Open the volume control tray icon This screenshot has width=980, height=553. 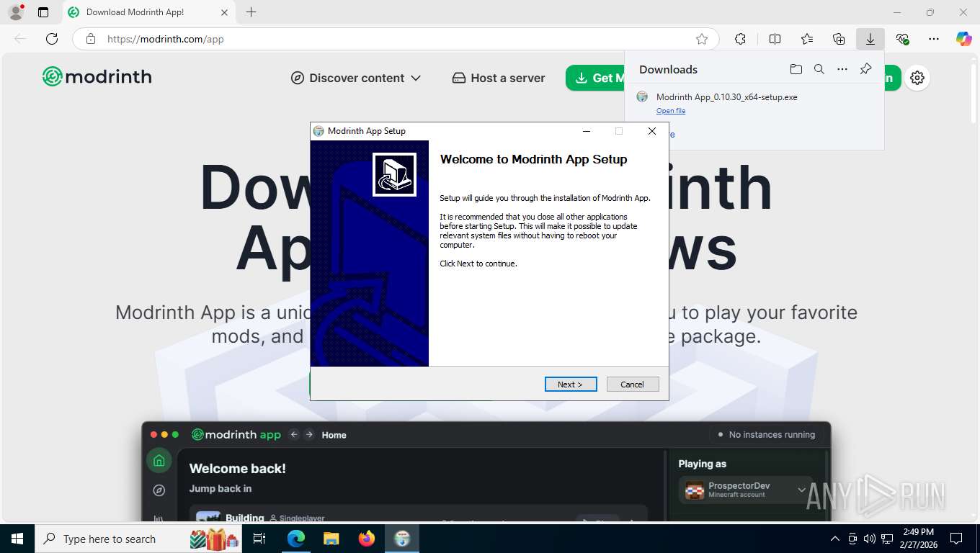point(870,539)
